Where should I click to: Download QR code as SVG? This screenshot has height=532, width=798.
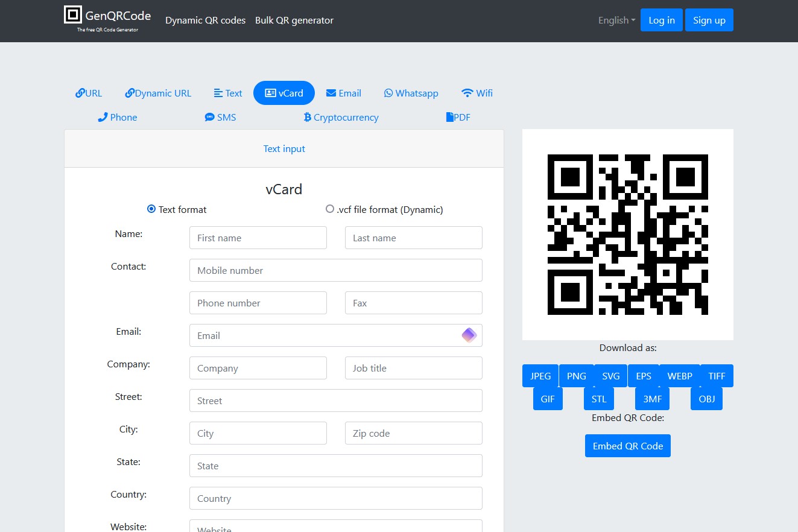pyautogui.click(x=611, y=376)
